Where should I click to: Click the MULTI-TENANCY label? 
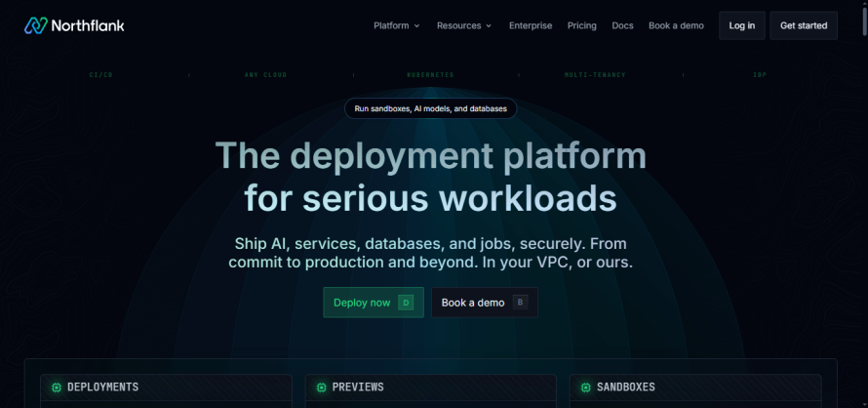[x=595, y=75]
